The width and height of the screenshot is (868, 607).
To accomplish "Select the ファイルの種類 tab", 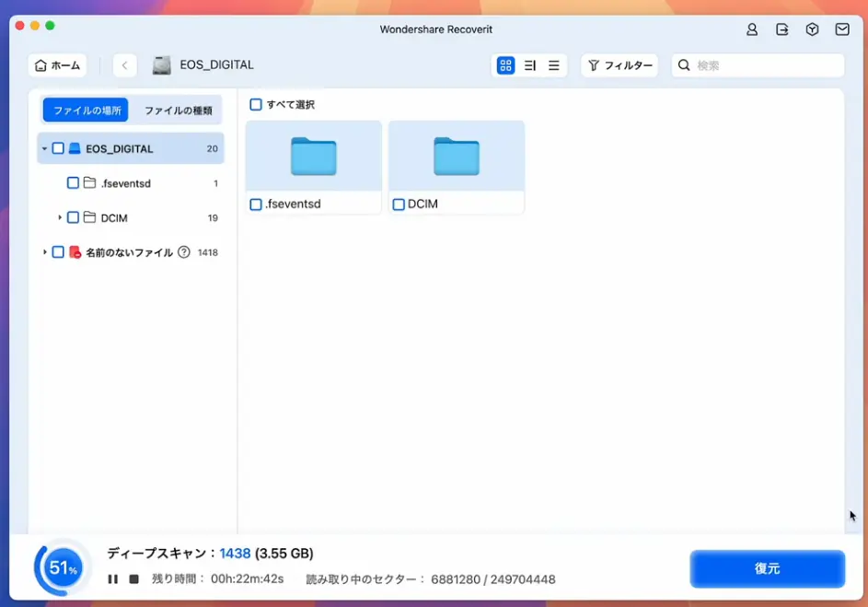I will click(179, 111).
